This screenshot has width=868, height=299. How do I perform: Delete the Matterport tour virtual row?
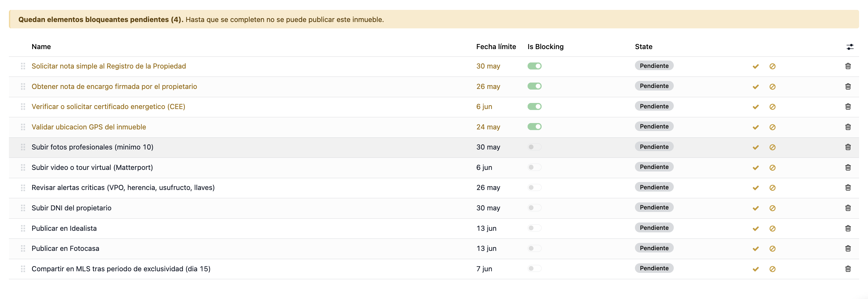coord(848,167)
